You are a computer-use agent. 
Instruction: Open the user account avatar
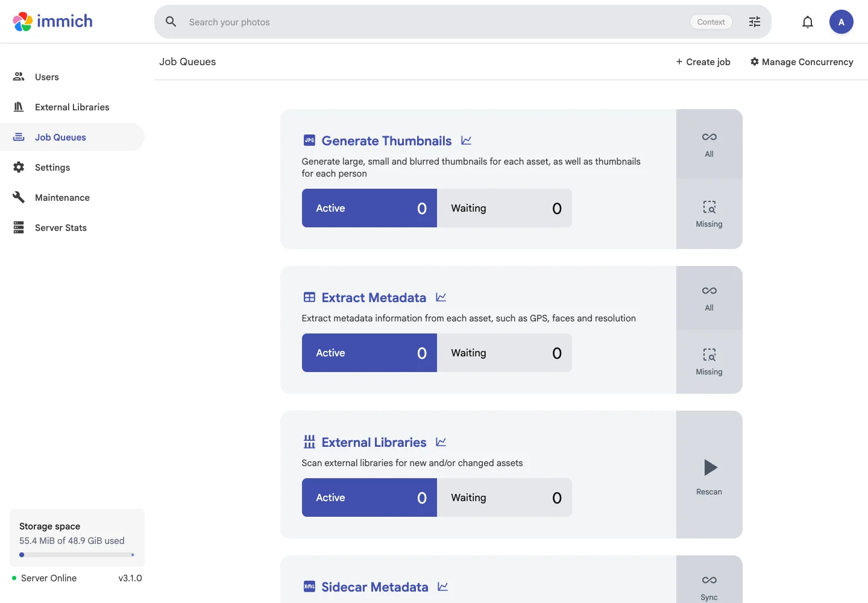[841, 22]
